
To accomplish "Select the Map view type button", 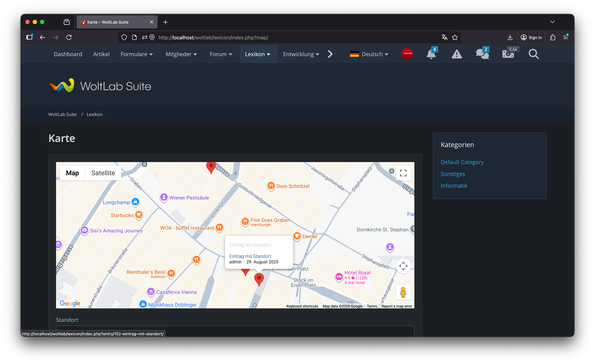I will [x=72, y=173].
